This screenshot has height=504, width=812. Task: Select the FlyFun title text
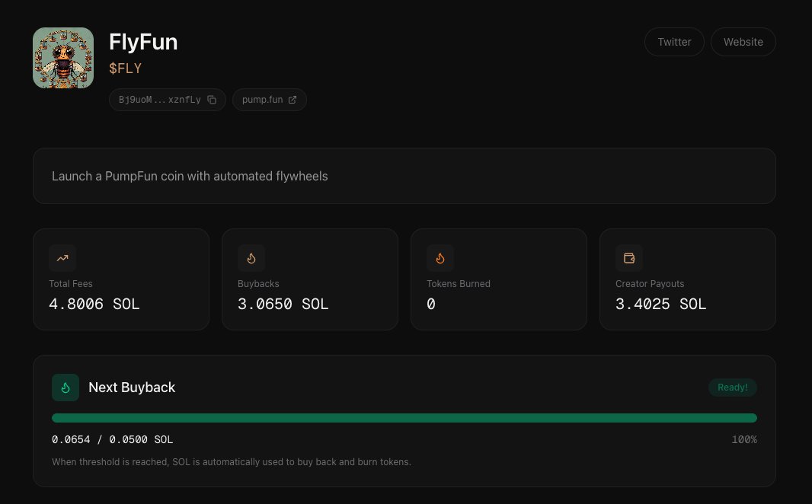coord(143,42)
